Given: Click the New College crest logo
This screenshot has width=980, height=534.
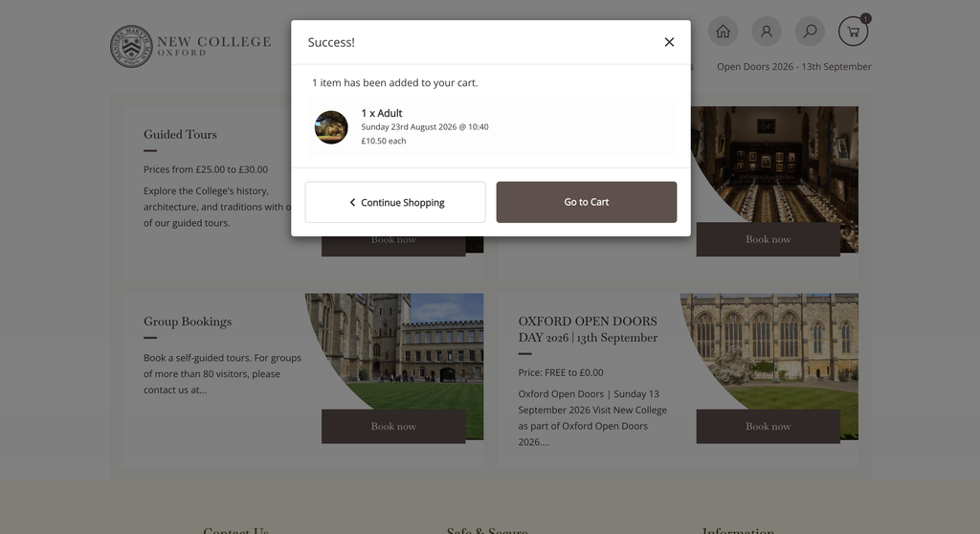Looking at the screenshot, I should tap(131, 46).
